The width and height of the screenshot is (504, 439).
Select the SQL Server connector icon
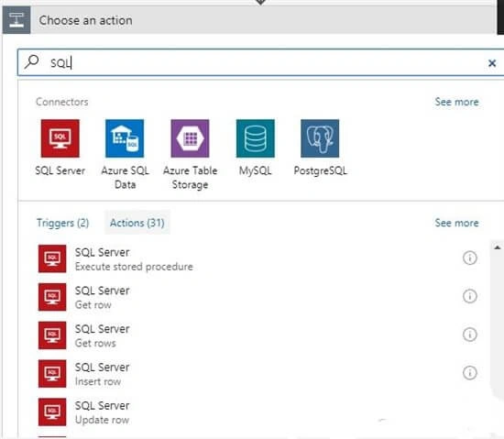tap(60, 138)
